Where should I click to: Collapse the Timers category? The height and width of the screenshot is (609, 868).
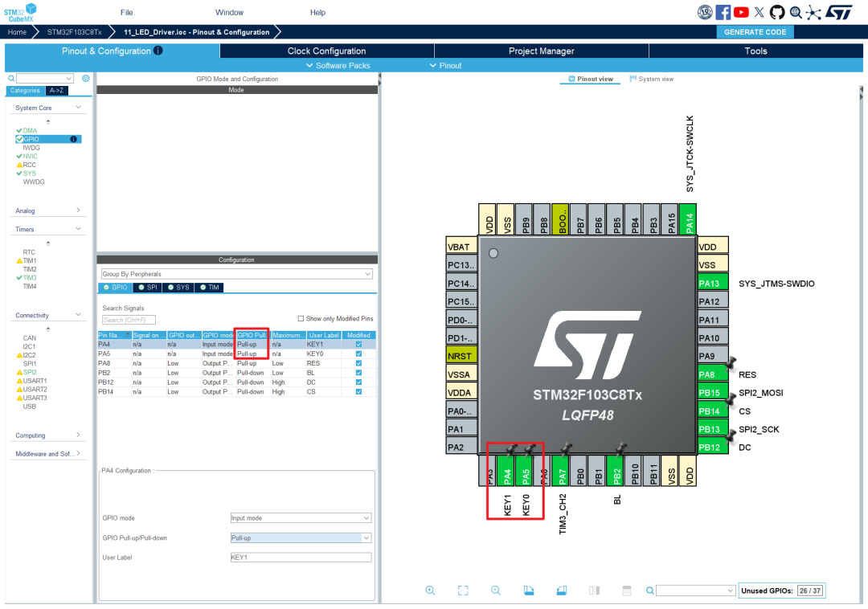click(x=78, y=228)
